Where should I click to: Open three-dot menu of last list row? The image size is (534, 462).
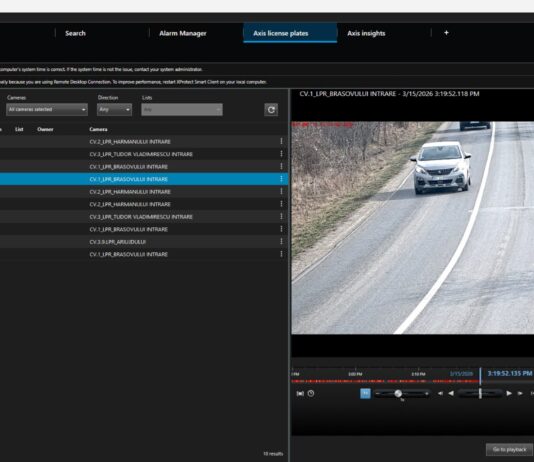tap(281, 254)
